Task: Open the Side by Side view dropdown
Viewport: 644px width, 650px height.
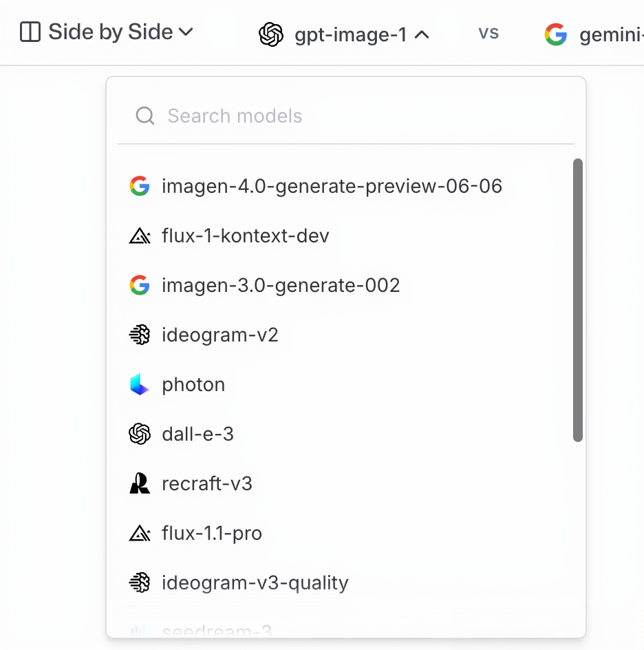Action: [185, 32]
